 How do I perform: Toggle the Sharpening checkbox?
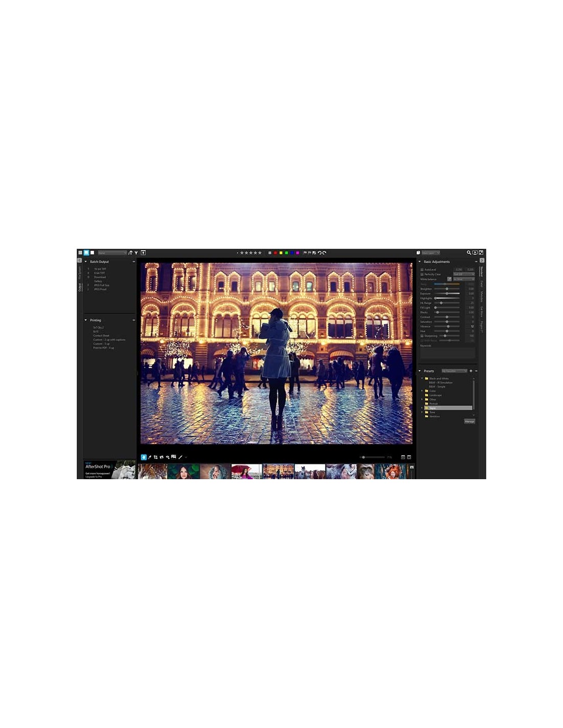pos(422,336)
